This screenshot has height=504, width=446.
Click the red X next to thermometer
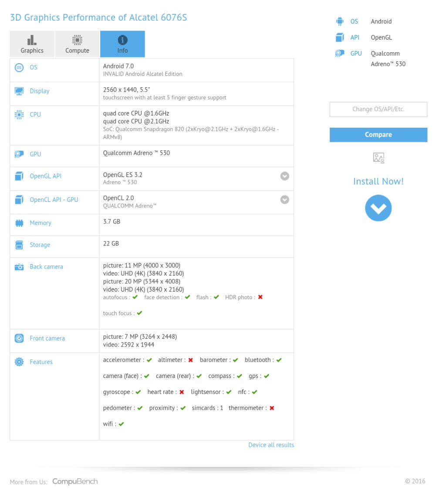(x=272, y=408)
